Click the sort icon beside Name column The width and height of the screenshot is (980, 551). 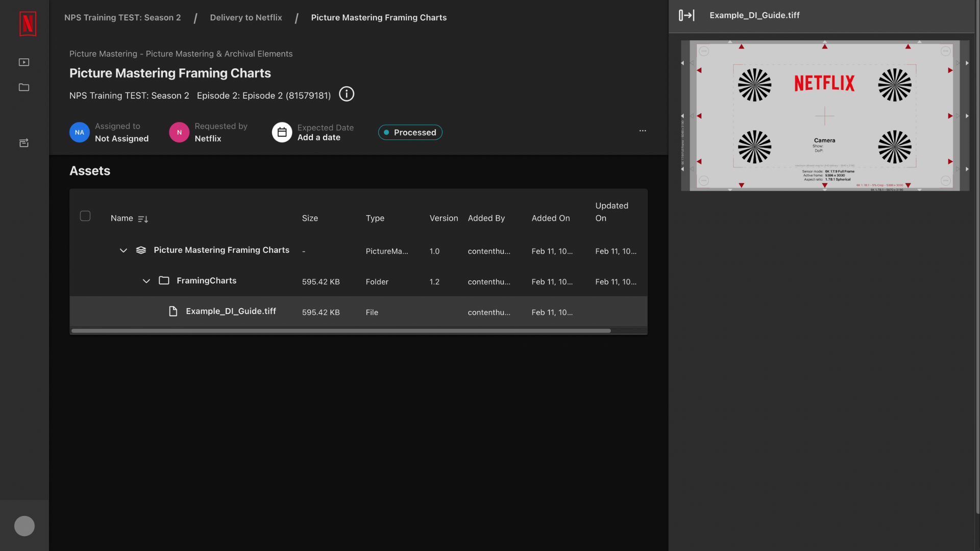click(143, 219)
